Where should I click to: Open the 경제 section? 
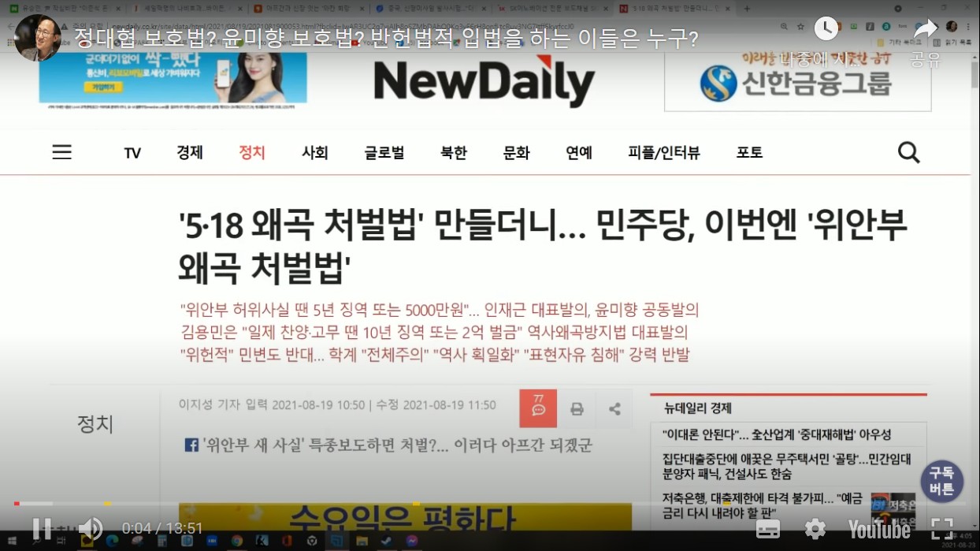pyautogui.click(x=190, y=152)
